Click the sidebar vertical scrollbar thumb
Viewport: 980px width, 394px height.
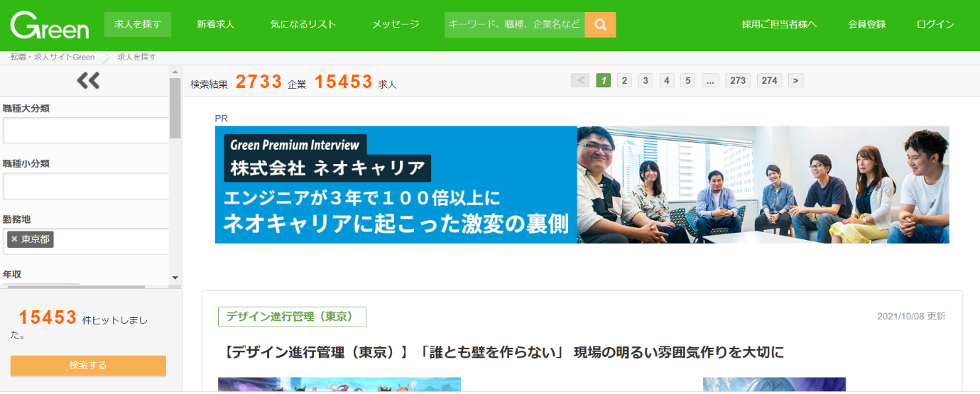tap(175, 108)
